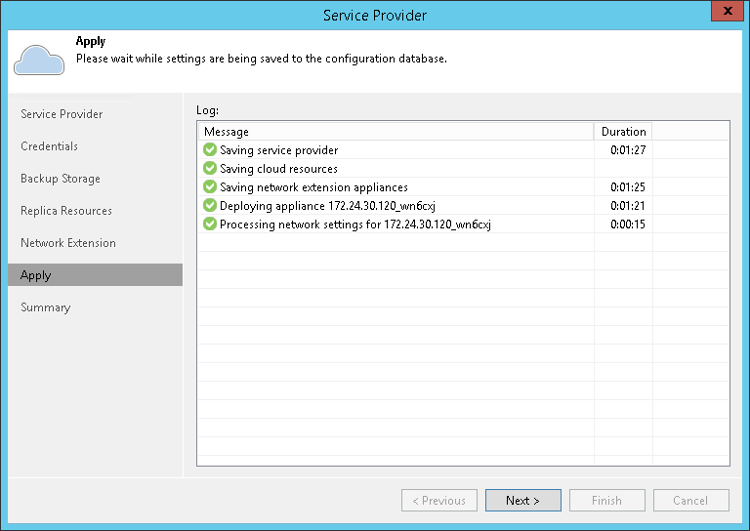750x531 pixels.
Task: Jump to the Summary step
Action: pos(45,307)
